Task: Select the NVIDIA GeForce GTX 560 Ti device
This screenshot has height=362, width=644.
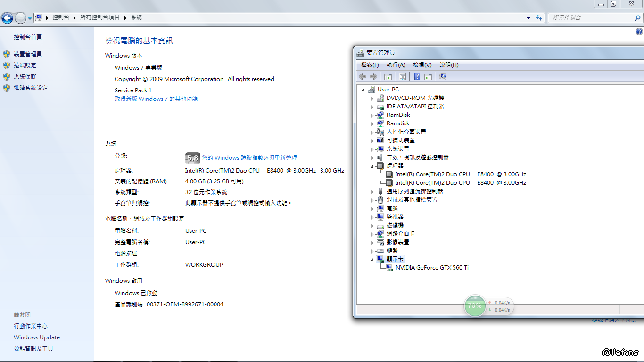Action: click(431, 268)
